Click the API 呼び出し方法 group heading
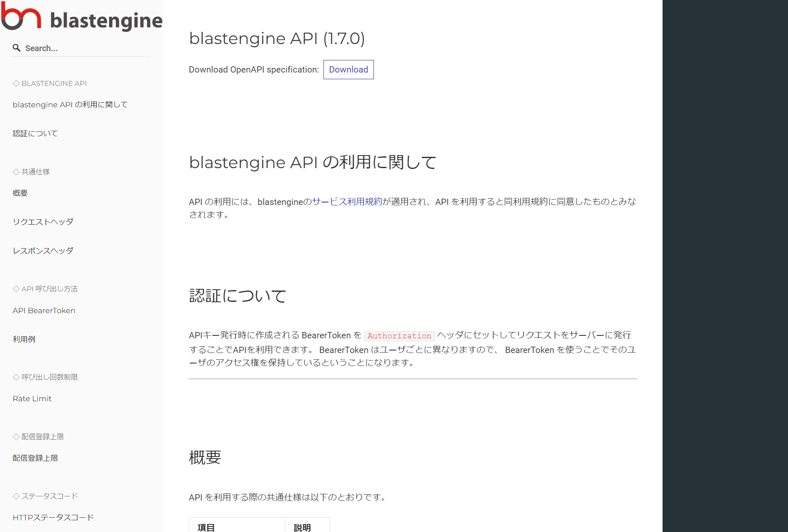Viewport: 788px width, 532px height. [x=45, y=289]
